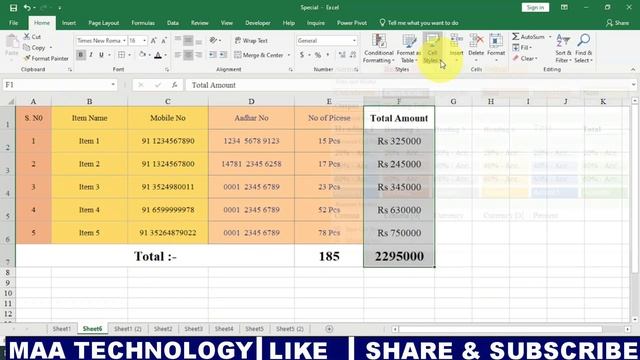This screenshot has width=640, height=360.
Task: Open the font size dropdown
Action: (x=144, y=41)
